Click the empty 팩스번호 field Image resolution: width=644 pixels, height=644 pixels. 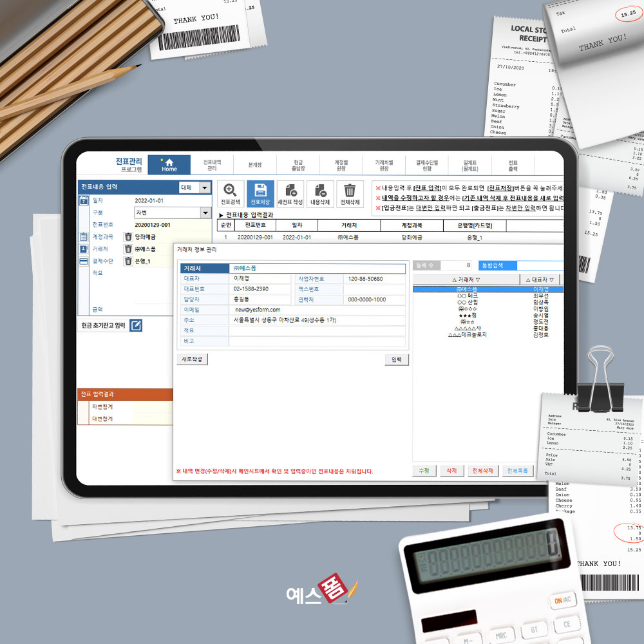click(374, 289)
